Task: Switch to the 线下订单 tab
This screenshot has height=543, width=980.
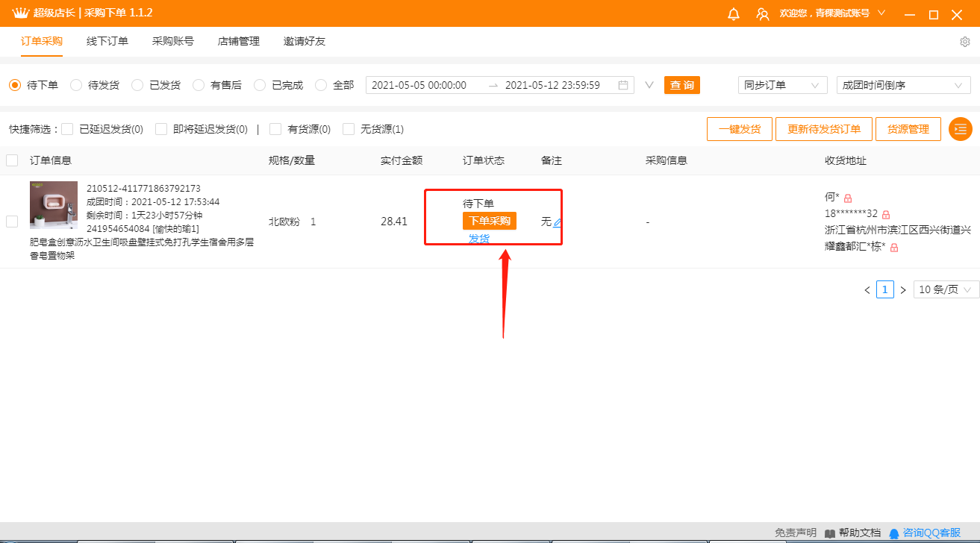Action: pos(107,41)
